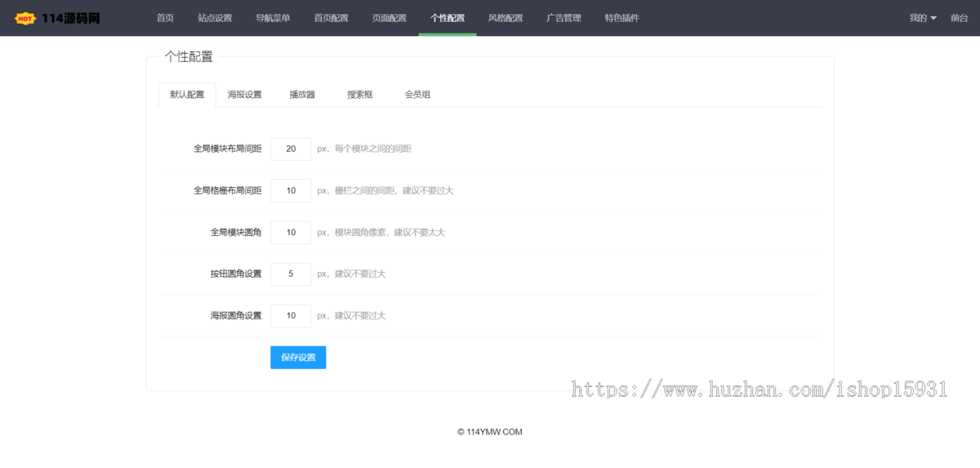This screenshot has height=468, width=980.
Task: Click the hint text 每个模块之间的间距
Action: (x=373, y=149)
